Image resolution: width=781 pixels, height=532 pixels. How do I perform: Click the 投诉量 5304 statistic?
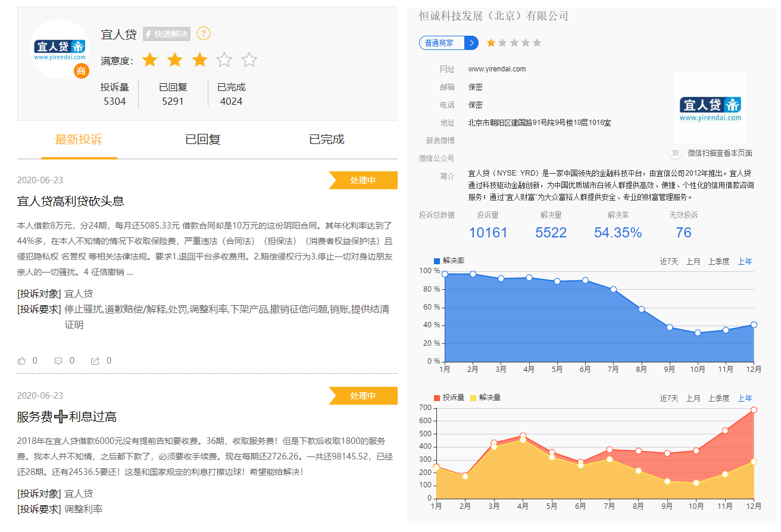pos(115,94)
